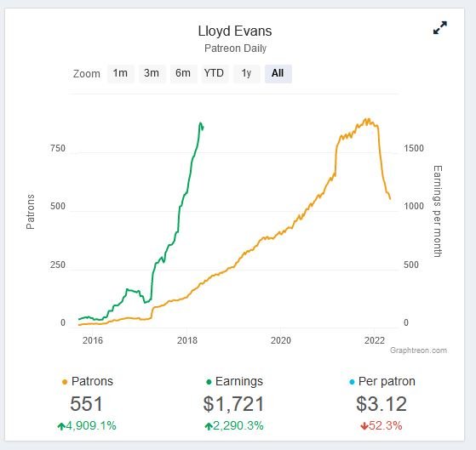The image size is (476, 450).
Task: Expand the chart to fullscreen
Action: pos(440,27)
